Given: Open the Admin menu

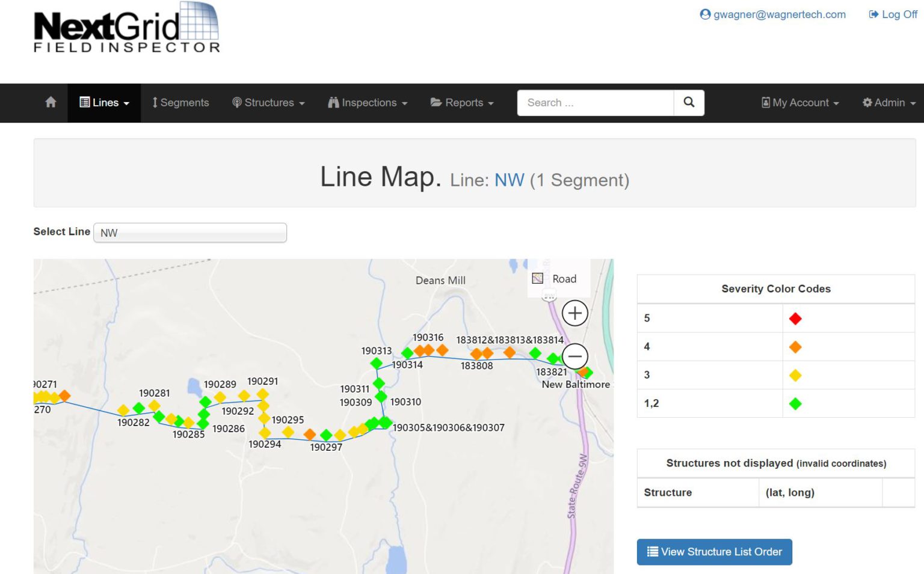Looking at the screenshot, I should pyautogui.click(x=889, y=103).
